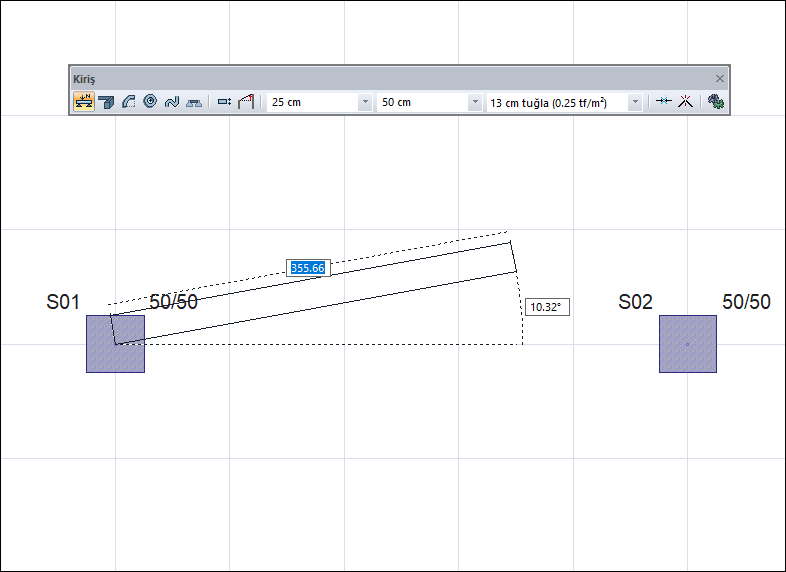Viewport: 786px width, 572px height.
Task: Click the beam intersection split icon
Action: point(685,102)
